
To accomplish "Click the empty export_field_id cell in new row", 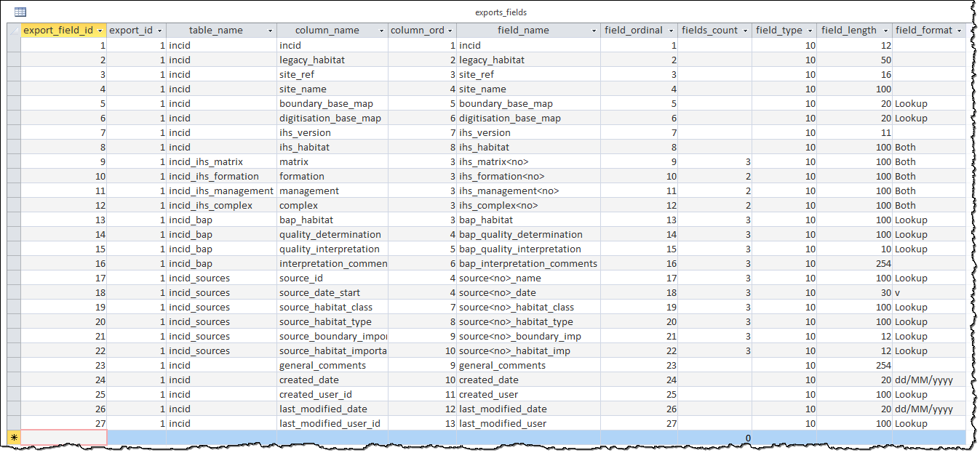I will coord(64,438).
